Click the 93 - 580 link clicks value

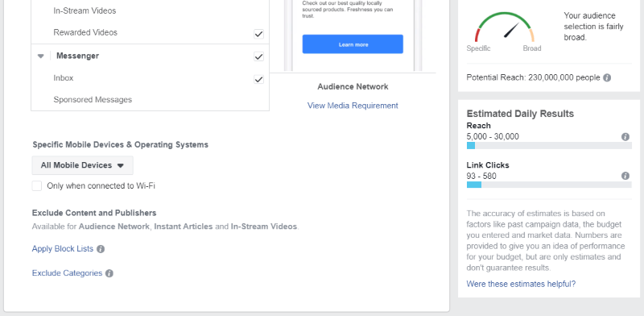(481, 176)
